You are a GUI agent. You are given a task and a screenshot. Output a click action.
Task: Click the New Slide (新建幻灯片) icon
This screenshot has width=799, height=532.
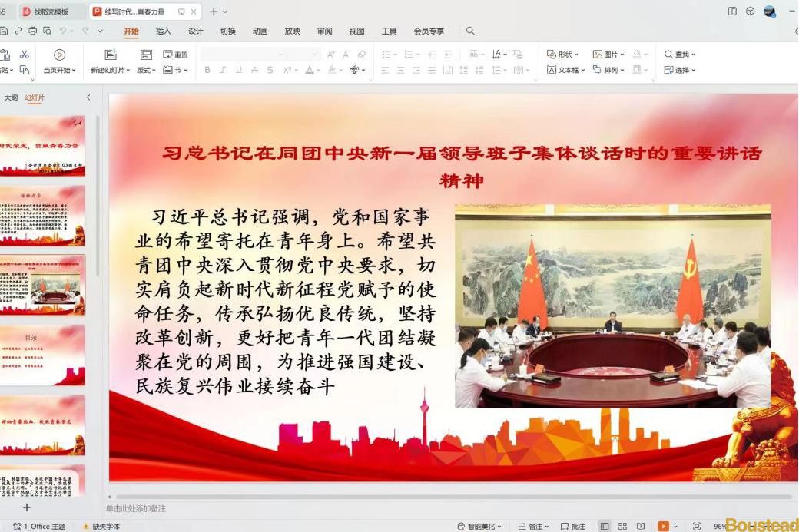pos(111,55)
